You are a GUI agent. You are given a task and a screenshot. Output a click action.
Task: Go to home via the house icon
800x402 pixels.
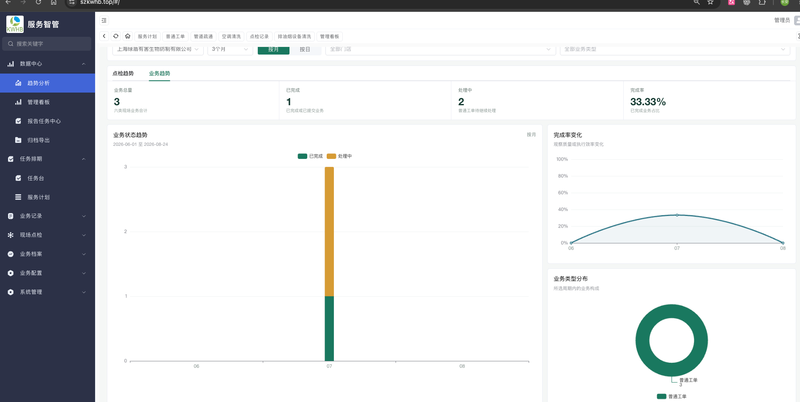coord(128,36)
